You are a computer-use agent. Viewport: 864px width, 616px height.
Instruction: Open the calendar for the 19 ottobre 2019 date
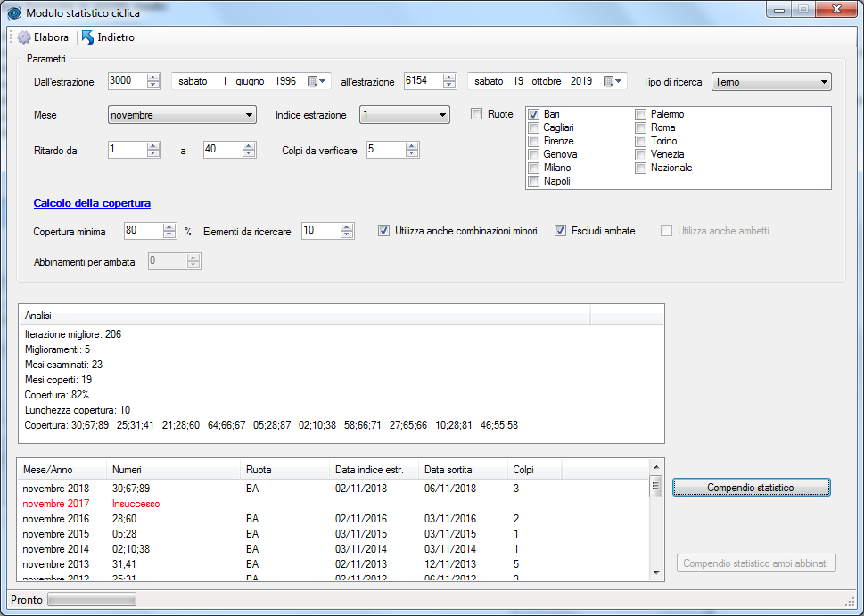click(x=613, y=81)
